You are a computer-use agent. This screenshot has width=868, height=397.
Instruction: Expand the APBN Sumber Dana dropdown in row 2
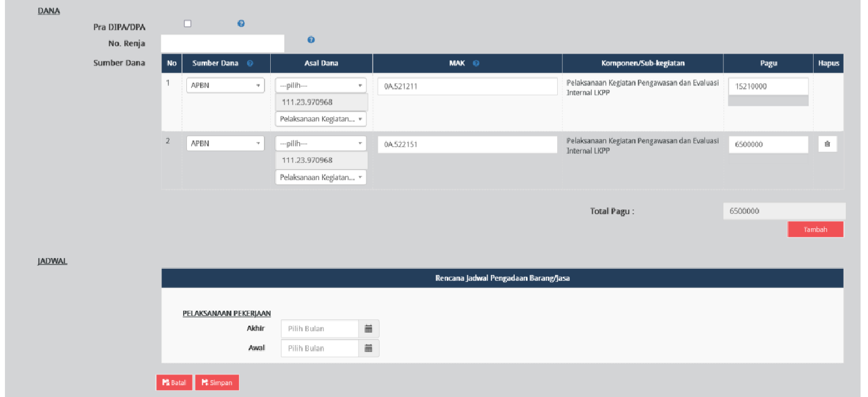click(x=225, y=144)
